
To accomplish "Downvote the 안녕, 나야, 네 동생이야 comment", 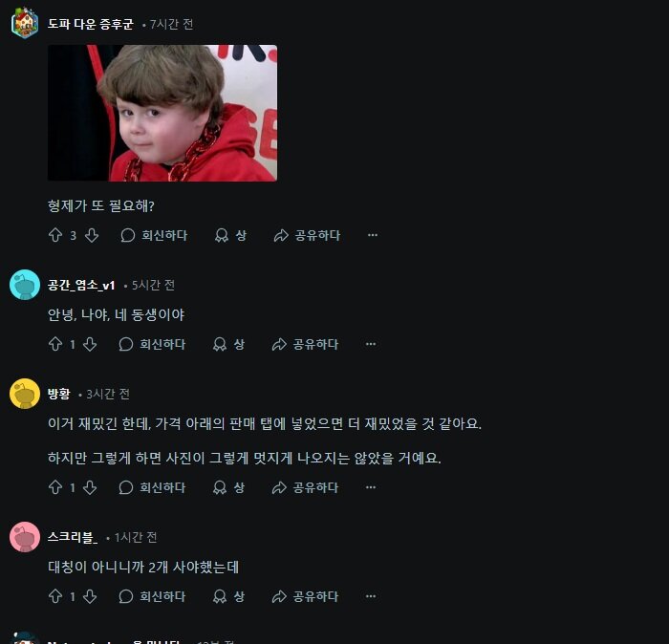I will pyautogui.click(x=90, y=344).
